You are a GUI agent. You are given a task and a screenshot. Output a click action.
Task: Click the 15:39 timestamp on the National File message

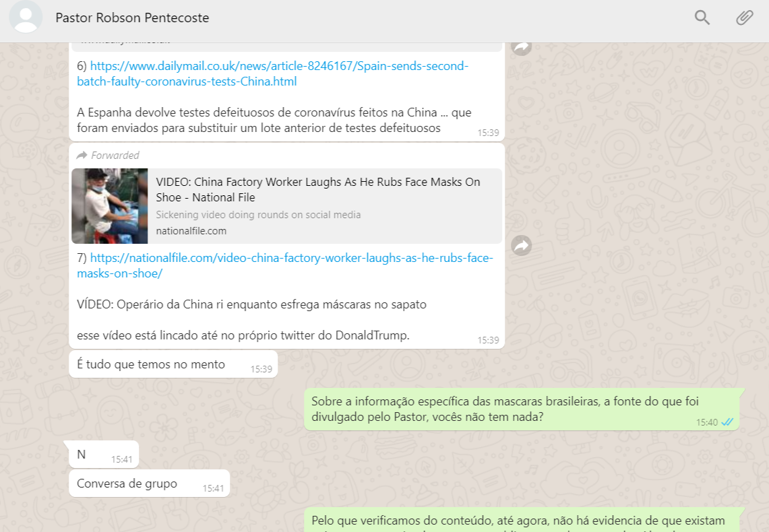point(489,340)
